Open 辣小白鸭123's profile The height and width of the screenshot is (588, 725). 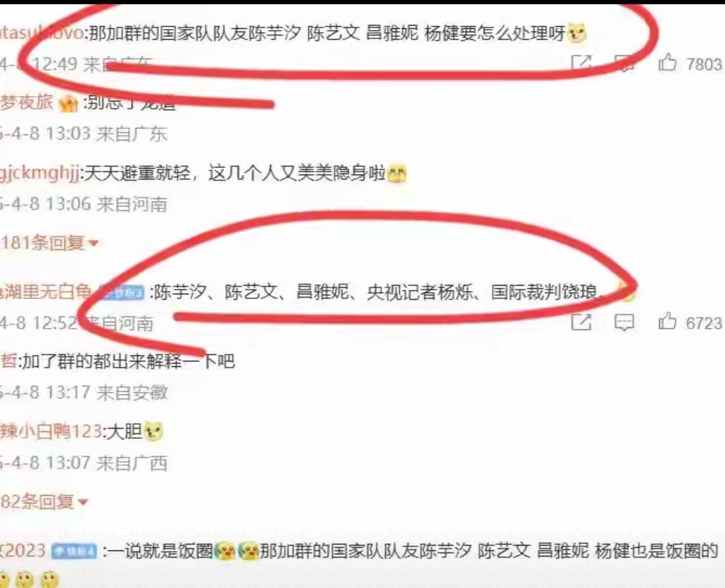tap(51, 431)
